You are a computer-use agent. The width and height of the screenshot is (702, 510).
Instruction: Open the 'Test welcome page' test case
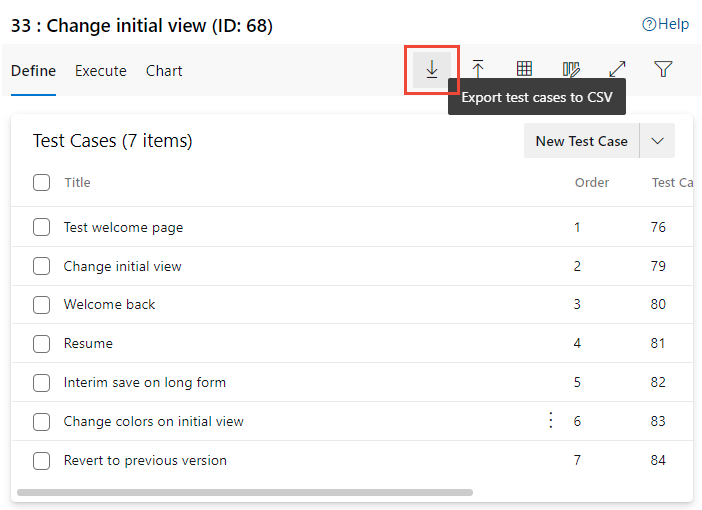[x=124, y=227]
